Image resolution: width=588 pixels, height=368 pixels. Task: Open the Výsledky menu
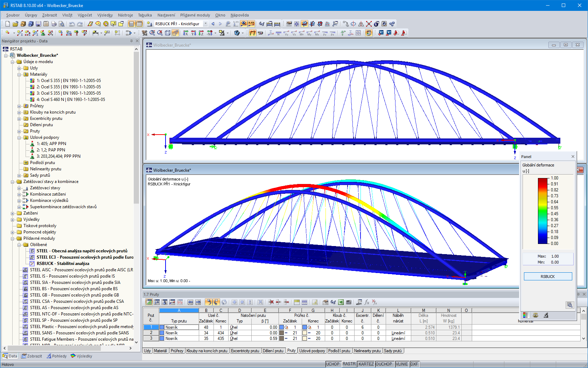105,15
